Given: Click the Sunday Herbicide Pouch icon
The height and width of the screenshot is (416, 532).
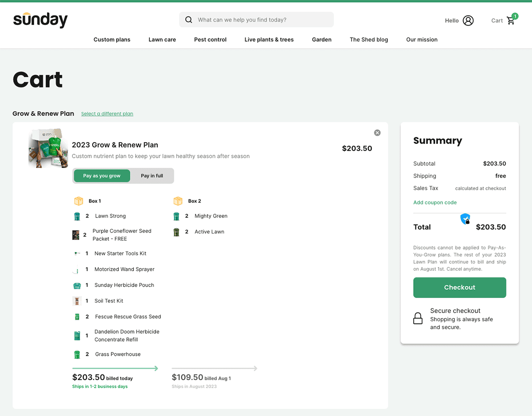Looking at the screenshot, I should point(77,285).
